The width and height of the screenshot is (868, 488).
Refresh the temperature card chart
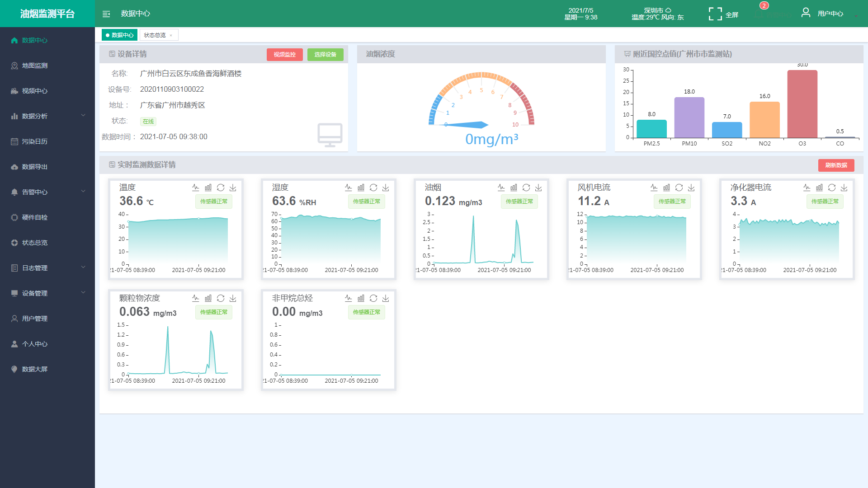tap(221, 187)
